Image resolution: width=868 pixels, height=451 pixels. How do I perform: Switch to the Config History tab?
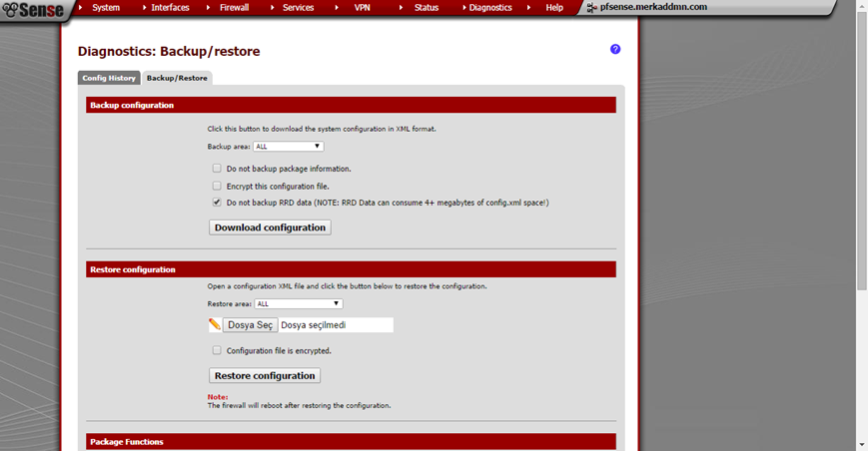click(x=109, y=78)
